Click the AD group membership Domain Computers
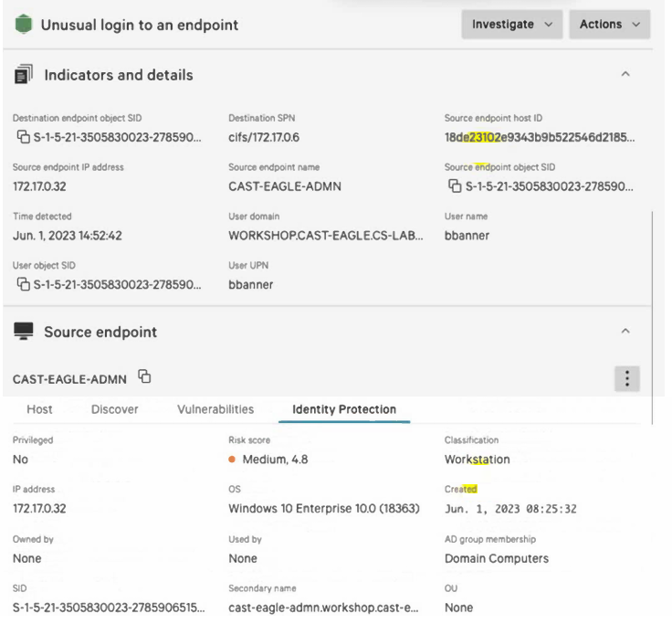This screenshot has width=672, height=624. click(497, 558)
